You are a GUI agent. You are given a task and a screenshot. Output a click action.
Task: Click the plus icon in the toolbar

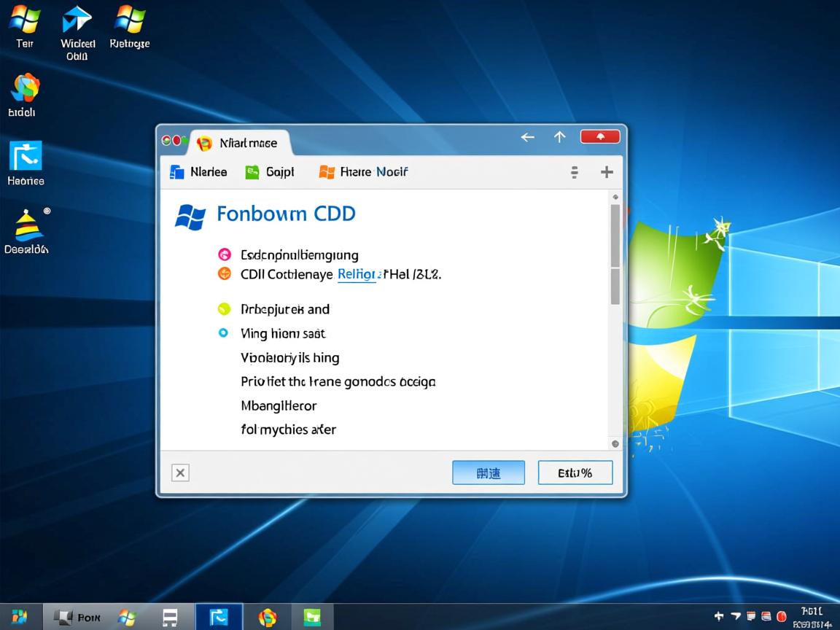(x=606, y=172)
